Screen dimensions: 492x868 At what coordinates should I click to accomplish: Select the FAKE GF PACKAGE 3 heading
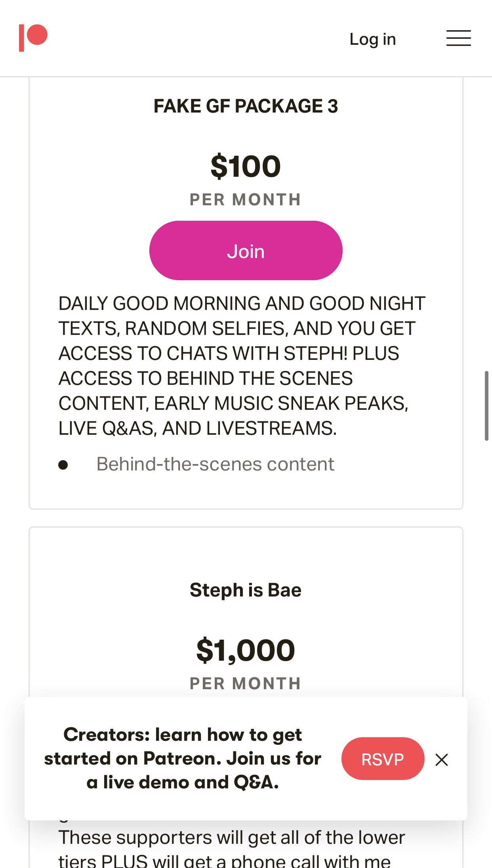tap(246, 106)
